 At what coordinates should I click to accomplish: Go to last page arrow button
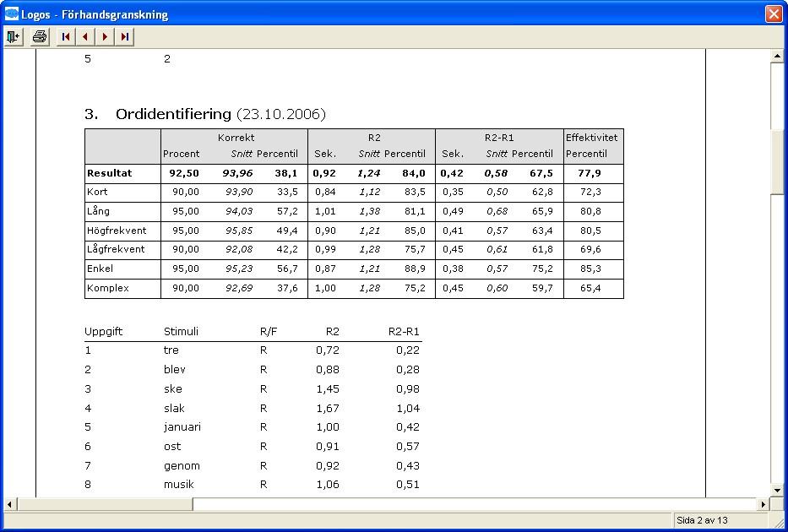pos(125,36)
